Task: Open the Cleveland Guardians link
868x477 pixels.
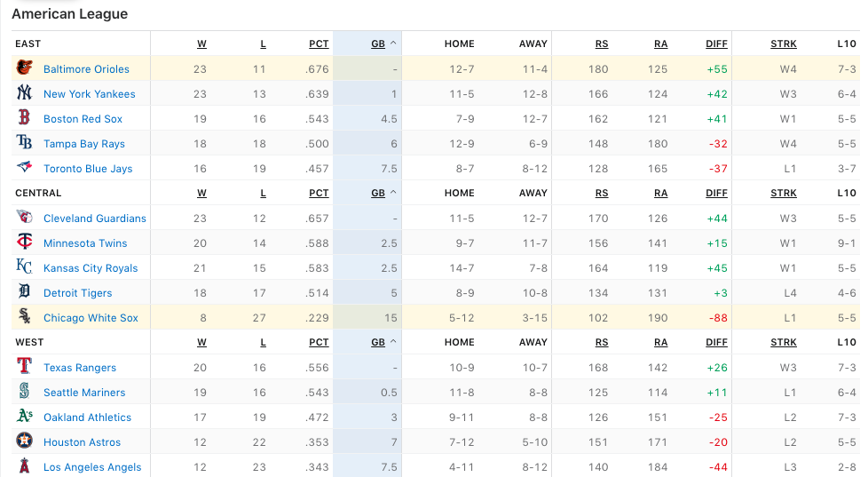Action: coord(95,219)
